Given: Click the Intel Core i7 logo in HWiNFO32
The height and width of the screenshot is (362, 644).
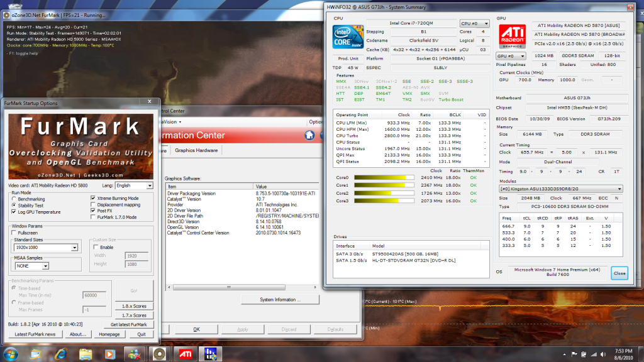Looking at the screenshot, I should coord(348,37).
